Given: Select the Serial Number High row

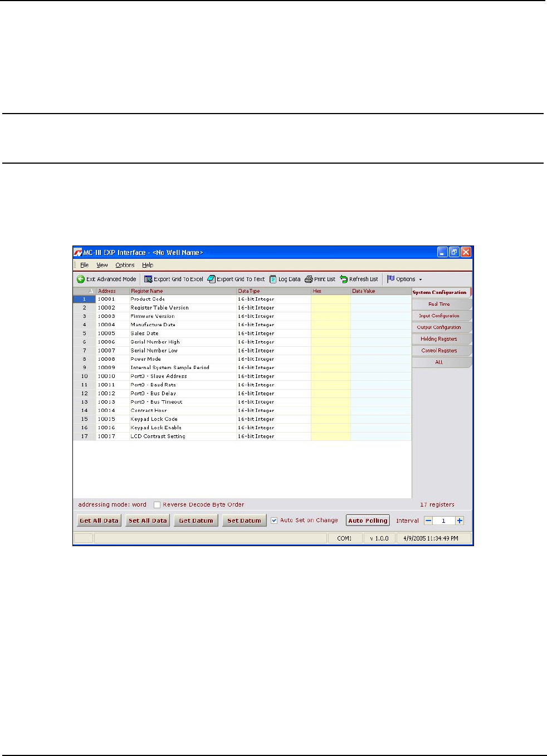Looking at the screenshot, I should pyautogui.click(x=242, y=342).
